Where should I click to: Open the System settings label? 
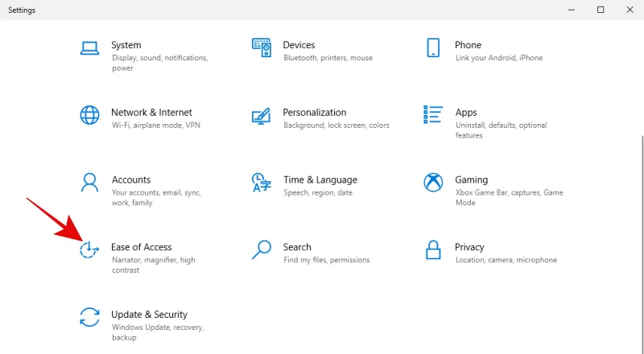126,45
